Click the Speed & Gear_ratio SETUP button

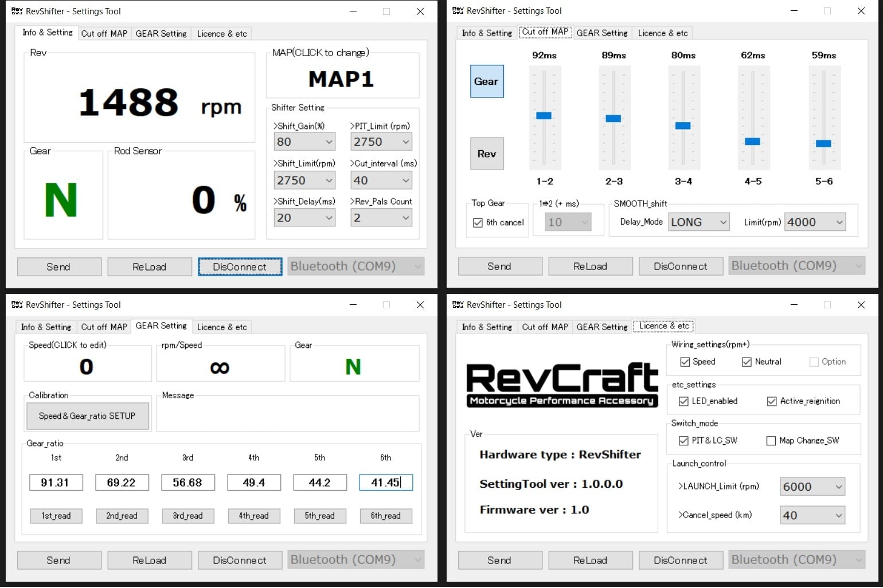coord(87,416)
